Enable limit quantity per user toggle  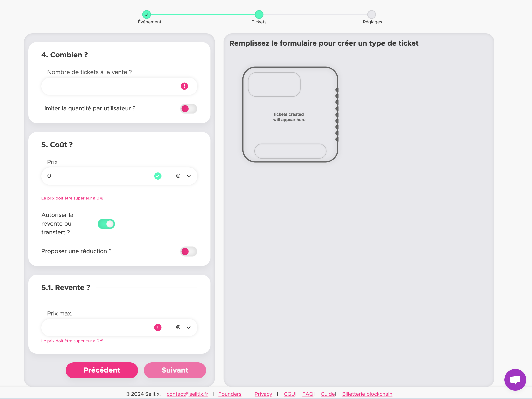(x=189, y=109)
